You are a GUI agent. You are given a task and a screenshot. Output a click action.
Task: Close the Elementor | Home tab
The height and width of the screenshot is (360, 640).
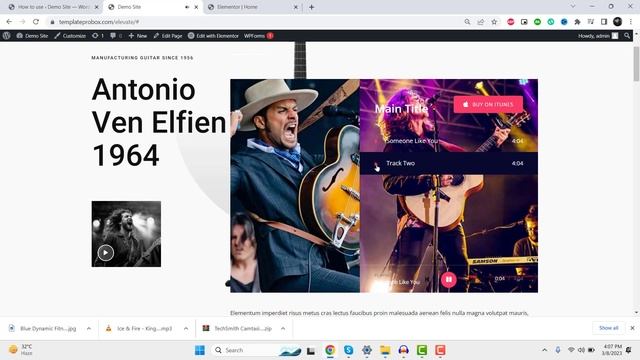(x=296, y=7)
